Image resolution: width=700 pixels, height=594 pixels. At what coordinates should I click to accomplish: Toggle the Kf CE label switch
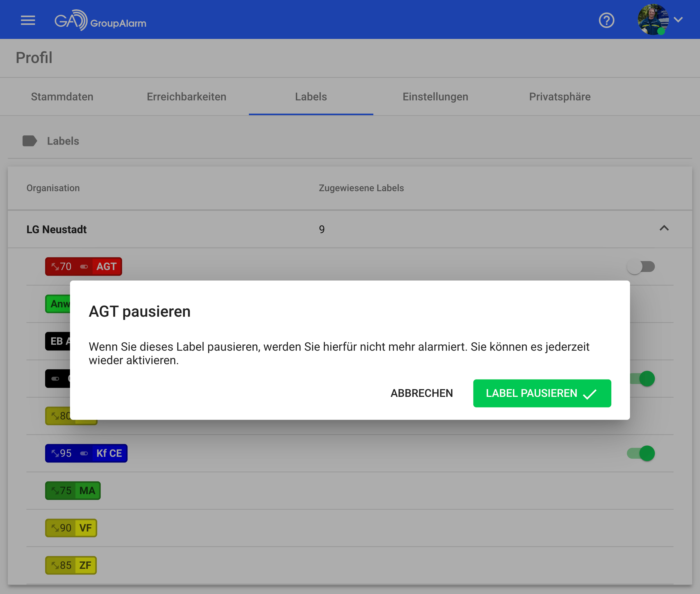point(641,453)
